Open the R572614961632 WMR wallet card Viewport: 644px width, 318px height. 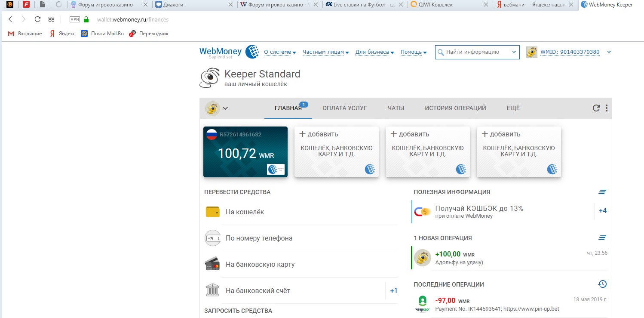(245, 152)
